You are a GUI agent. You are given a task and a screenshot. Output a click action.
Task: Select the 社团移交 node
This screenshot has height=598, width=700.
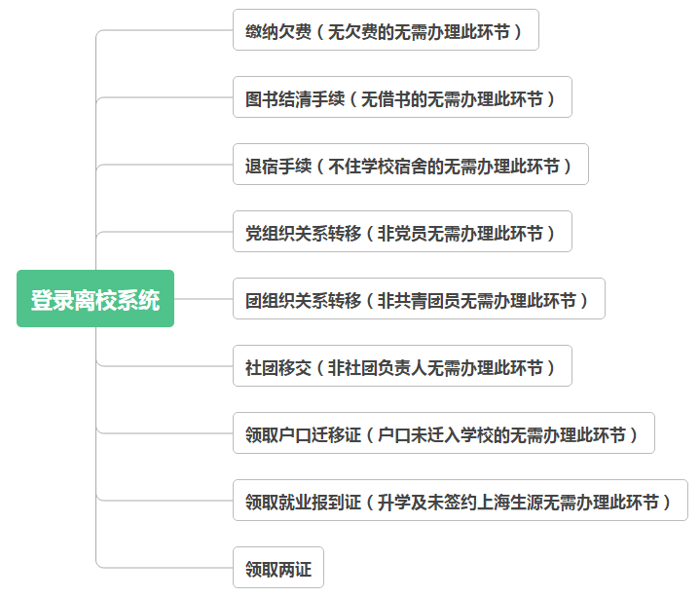click(x=401, y=366)
